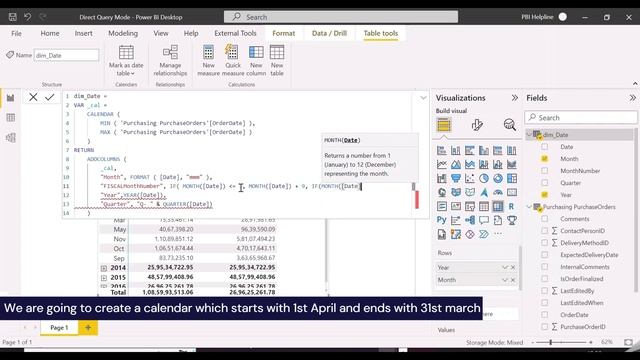Choose the Funnel visual

[x=456, y=178]
